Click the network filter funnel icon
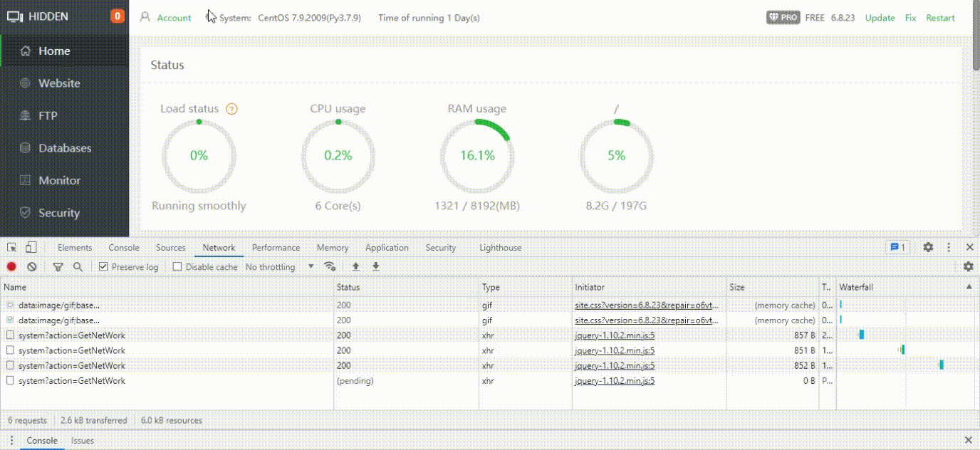Image resolution: width=980 pixels, height=450 pixels. (x=58, y=267)
